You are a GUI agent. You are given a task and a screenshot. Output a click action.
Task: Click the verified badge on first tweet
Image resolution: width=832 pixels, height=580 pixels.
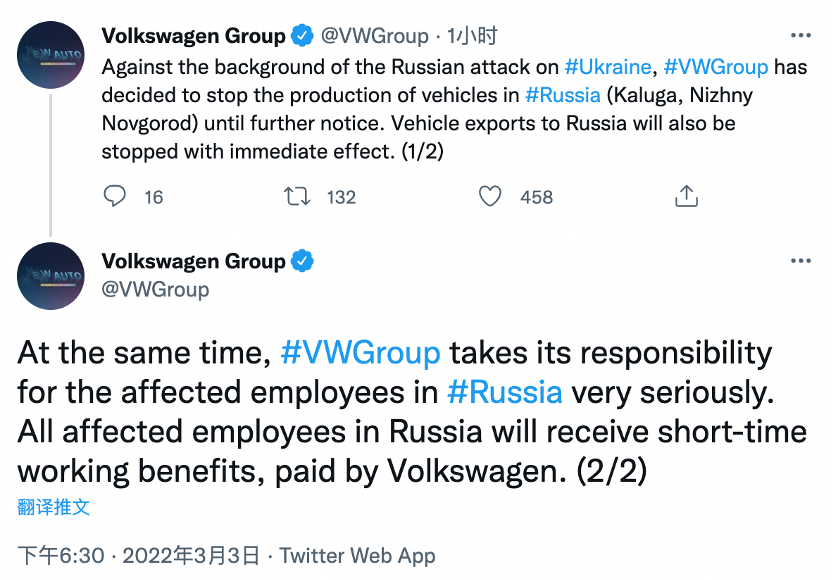pyautogui.click(x=302, y=37)
